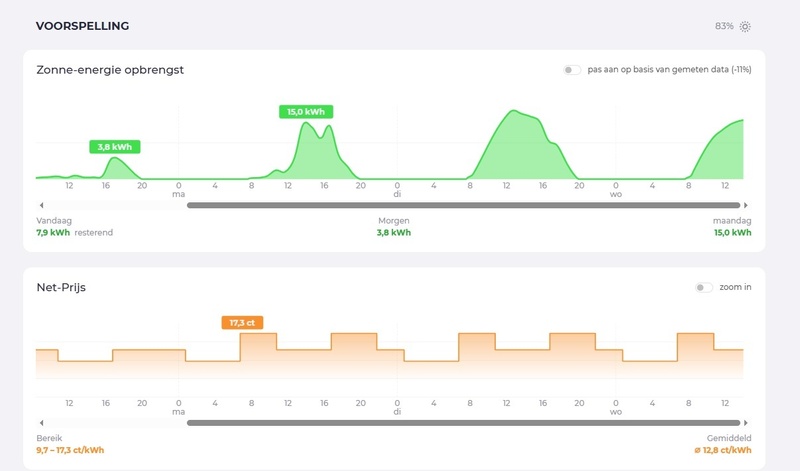The image size is (800, 471).
Task: Click left arrow of Net-Prijs scrollbar
Action: (41, 423)
